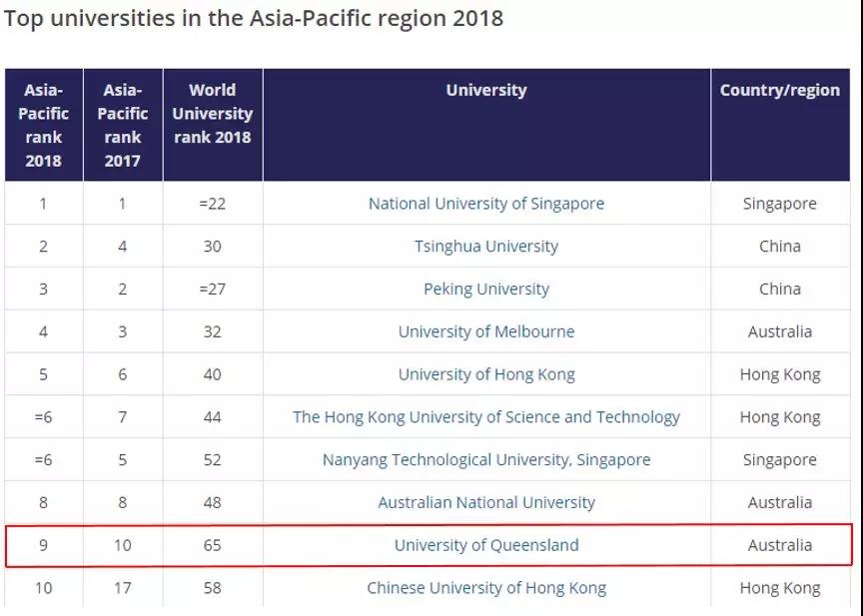Click Singapore country cell in first row
Screen dimensions: 863x616
coord(780,204)
